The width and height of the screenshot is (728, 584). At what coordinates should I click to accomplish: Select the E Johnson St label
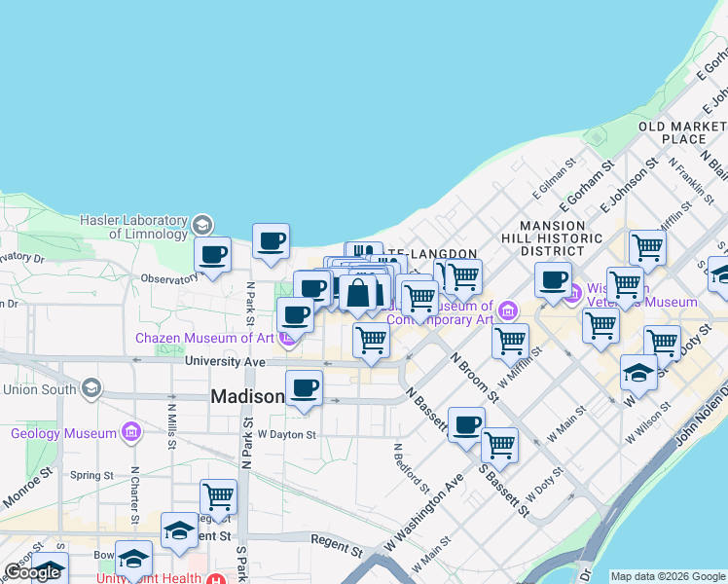[x=629, y=185]
